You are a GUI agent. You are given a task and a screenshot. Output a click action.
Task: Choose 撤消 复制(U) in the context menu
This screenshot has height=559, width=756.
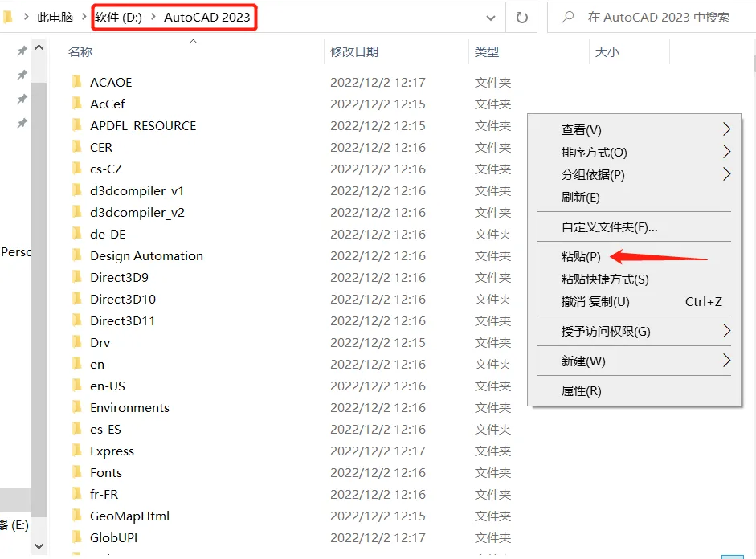click(x=635, y=302)
